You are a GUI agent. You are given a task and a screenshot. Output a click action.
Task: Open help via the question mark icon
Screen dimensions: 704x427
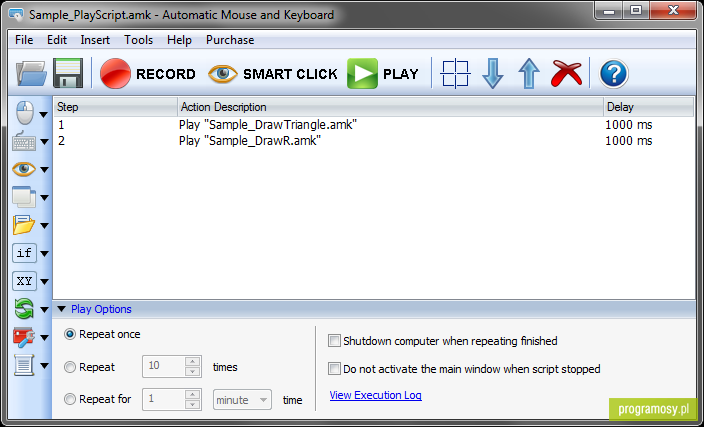click(x=614, y=74)
